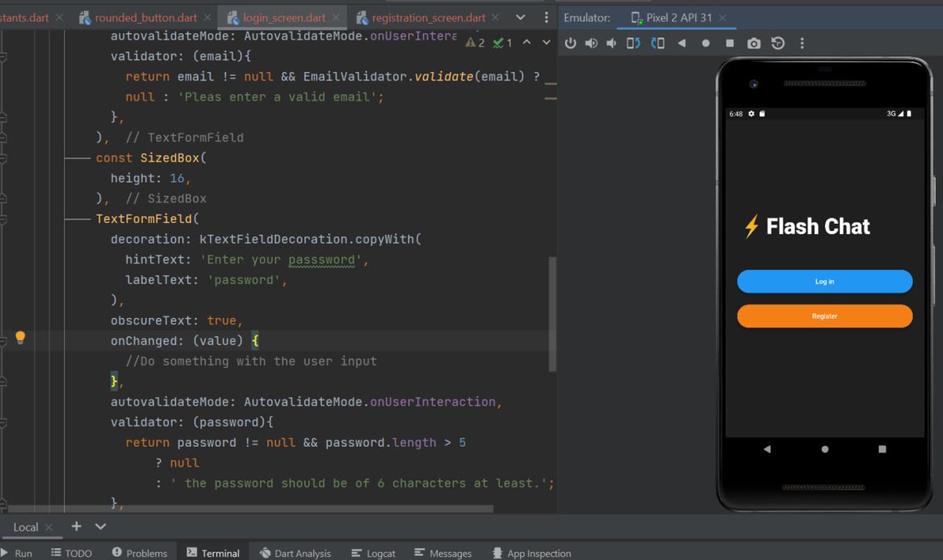Click the editor vertical scrollbar thumb
Viewport: 943px width, 560px height.
click(x=552, y=313)
